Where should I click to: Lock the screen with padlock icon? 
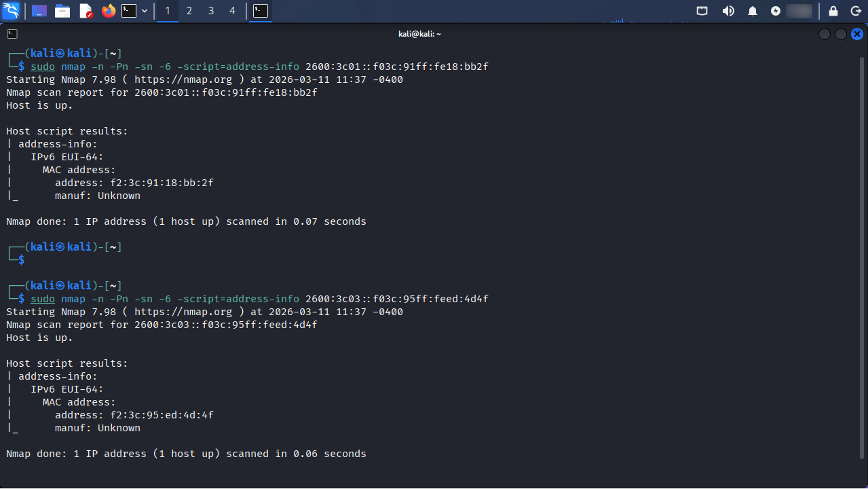pos(833,11)
